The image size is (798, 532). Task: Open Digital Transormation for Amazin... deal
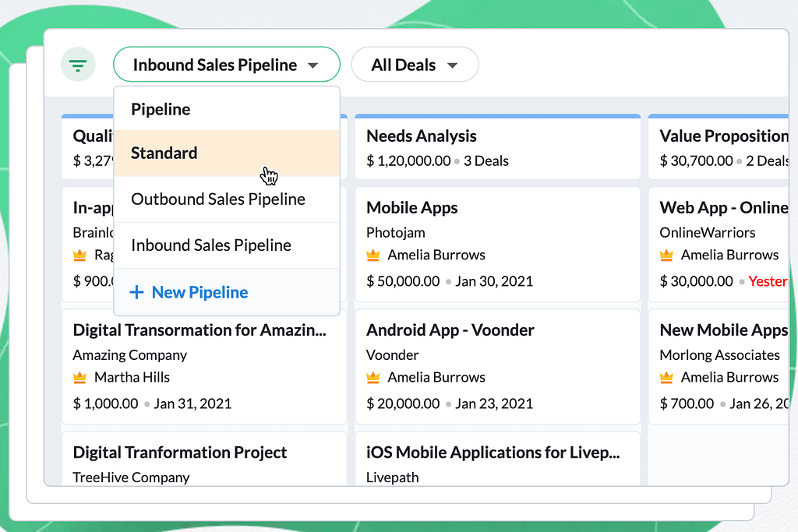click(204, 366)
